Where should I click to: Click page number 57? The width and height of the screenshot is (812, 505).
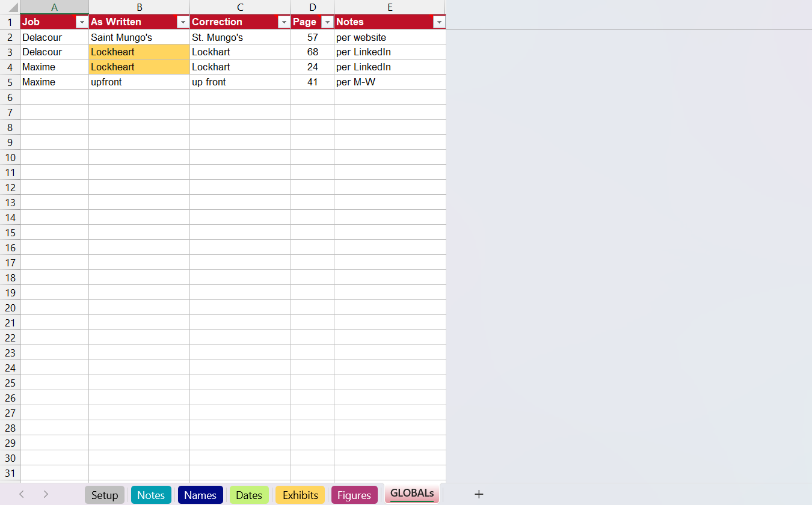click(x=312, y=37)
